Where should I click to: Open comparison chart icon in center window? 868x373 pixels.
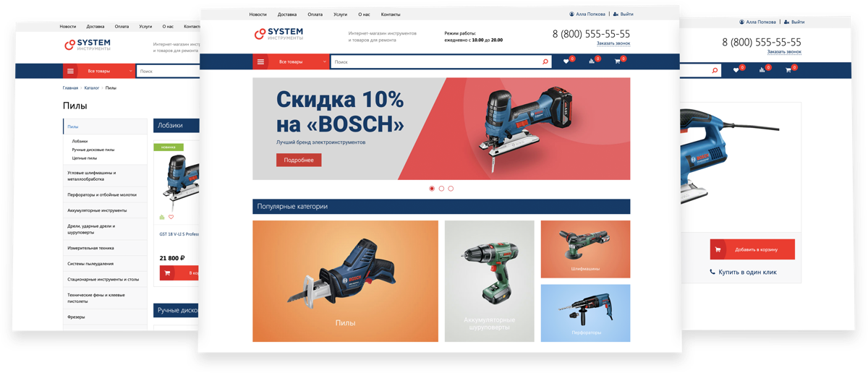(x=592, y=61)
